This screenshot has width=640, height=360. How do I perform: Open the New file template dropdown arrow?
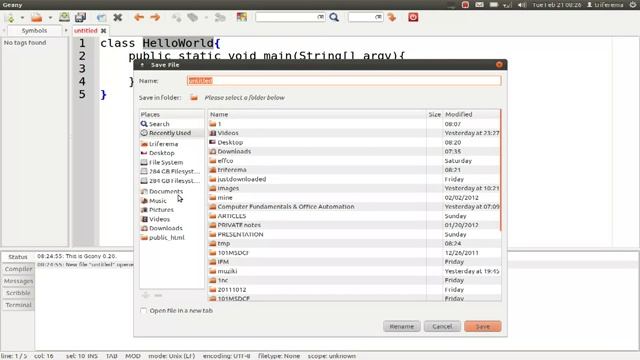point(22,18)
